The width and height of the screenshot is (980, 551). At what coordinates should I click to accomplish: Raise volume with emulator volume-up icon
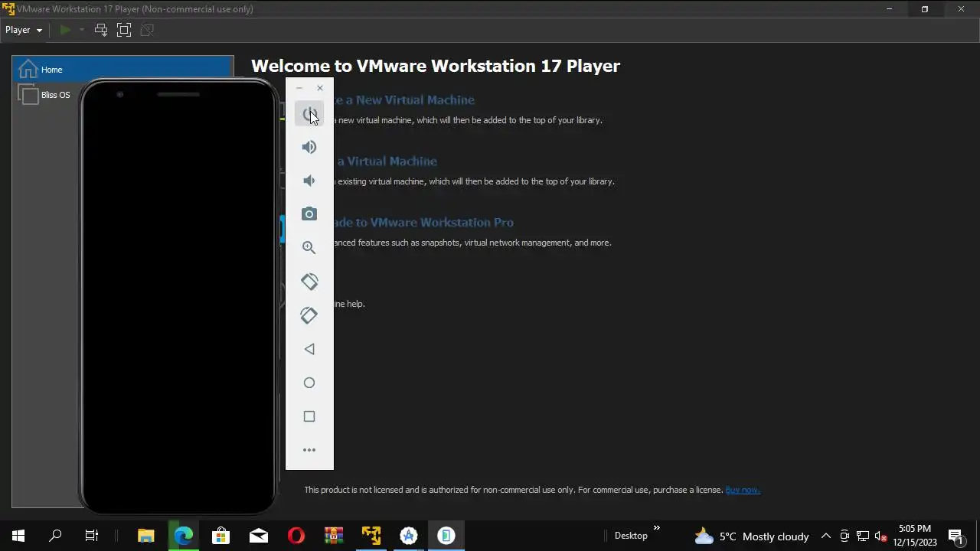coord(309,147)
